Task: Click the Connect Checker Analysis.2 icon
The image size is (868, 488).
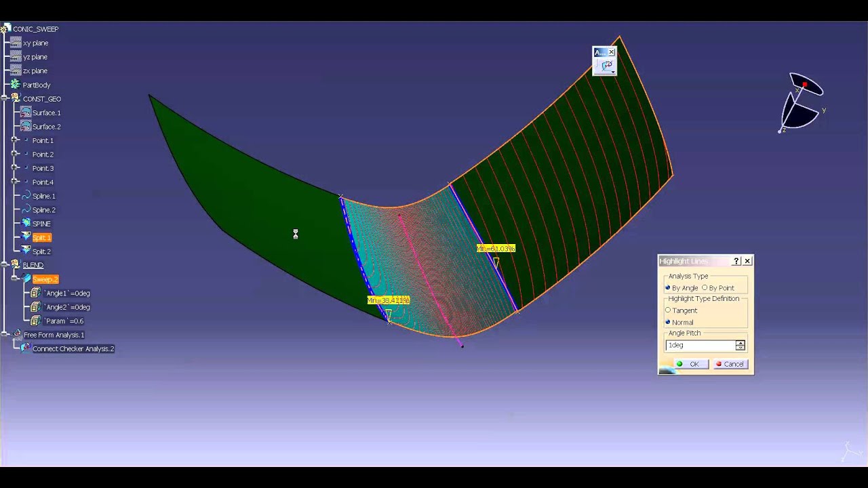Action: (26, 348)
